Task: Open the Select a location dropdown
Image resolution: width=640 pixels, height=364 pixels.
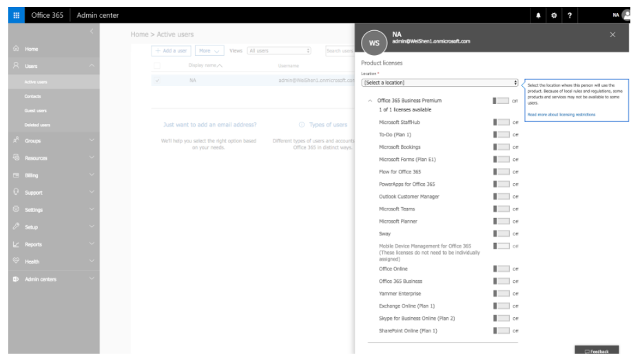Action: pos(440,83)
